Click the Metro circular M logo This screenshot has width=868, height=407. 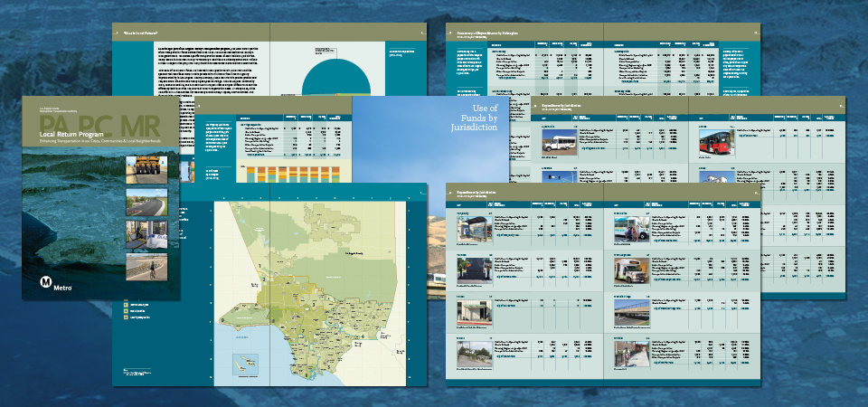tap(46, 281)
